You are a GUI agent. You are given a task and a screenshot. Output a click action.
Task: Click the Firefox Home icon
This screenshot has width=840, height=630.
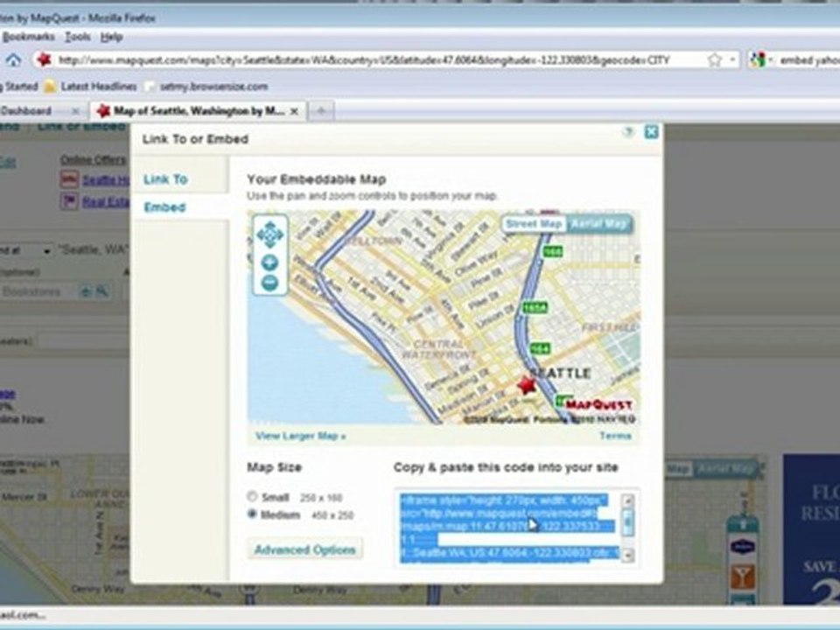13,60
